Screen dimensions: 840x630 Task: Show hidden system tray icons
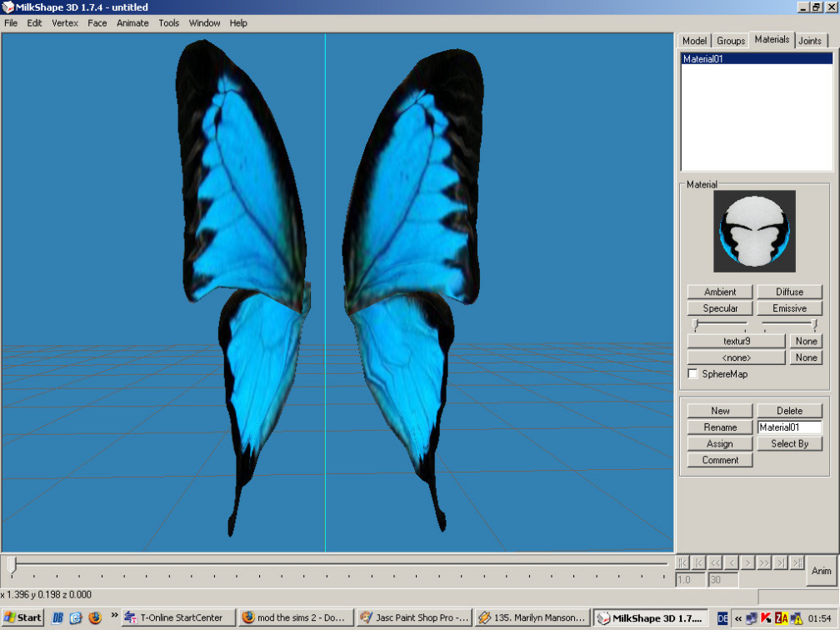[x=737, y=618]
